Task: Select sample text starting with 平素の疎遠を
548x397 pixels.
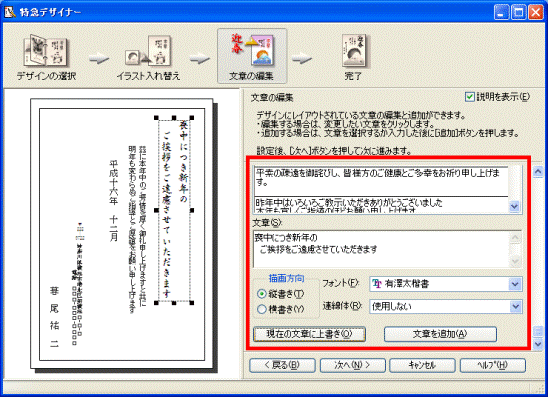Action: [x=381, y=181]
